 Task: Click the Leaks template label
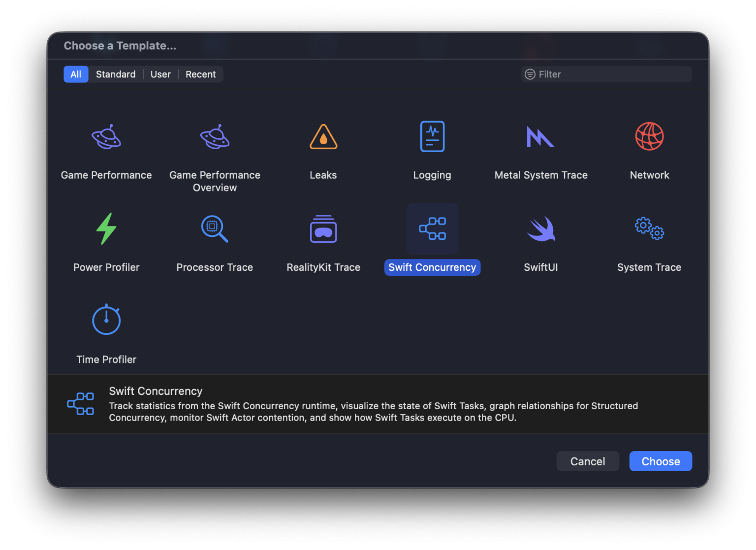[x=323, y=175]
